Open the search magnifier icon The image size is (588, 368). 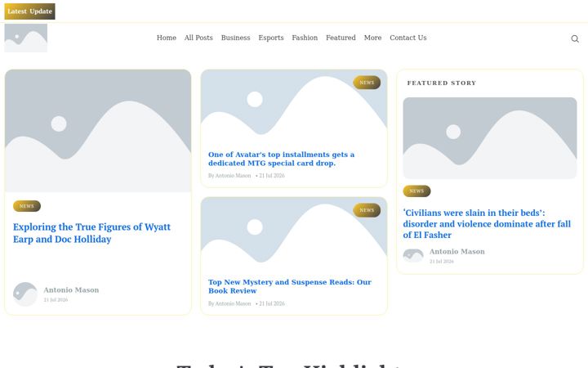coord(574,38)
